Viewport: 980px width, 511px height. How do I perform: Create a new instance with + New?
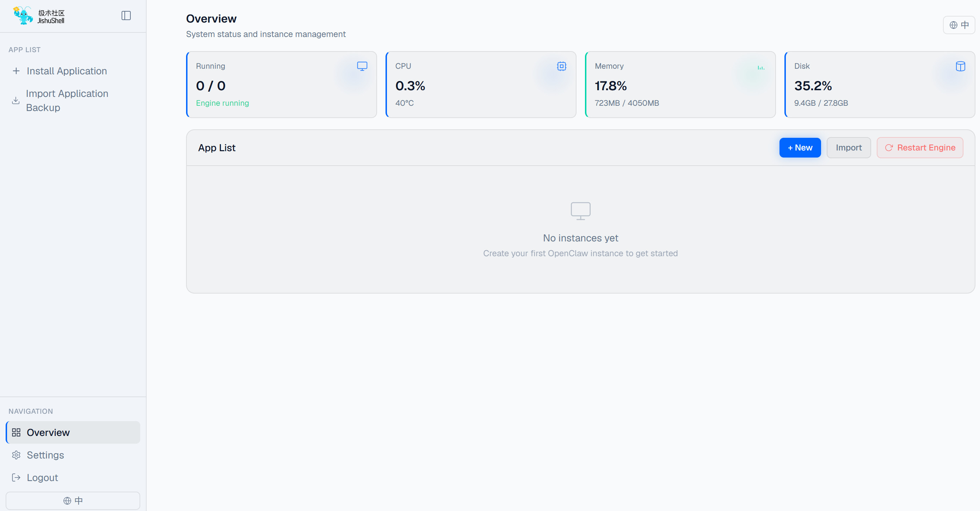(800, 148)
